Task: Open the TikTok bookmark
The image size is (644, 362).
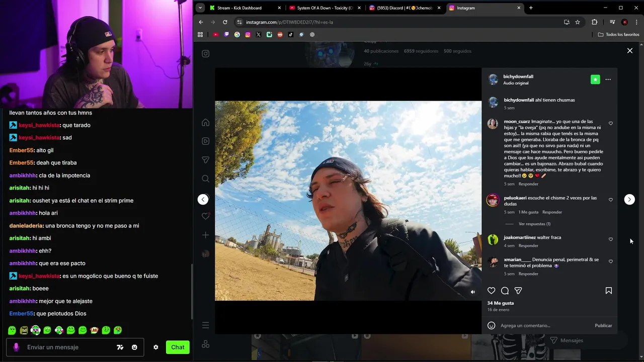Action: click(291, 35)
